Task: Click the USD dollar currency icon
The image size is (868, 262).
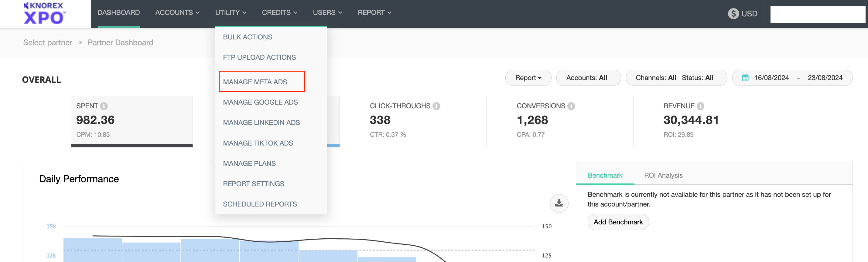Action: [x=733, y=13]
